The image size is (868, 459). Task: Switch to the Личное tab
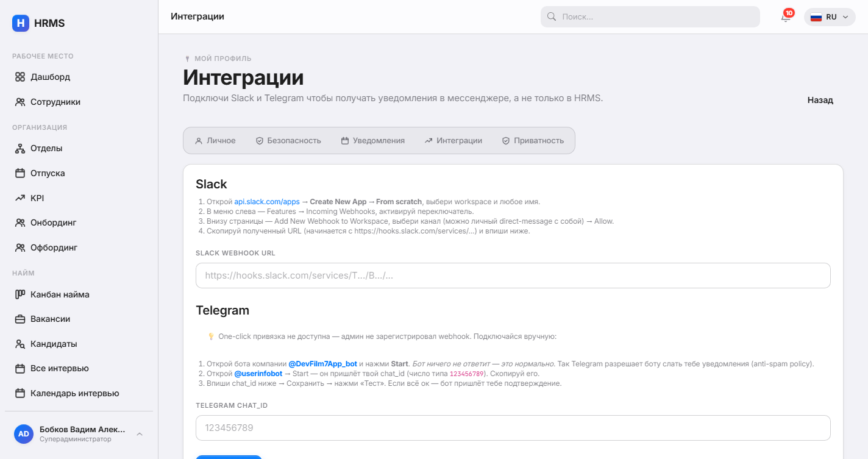(x=215, y=141)
